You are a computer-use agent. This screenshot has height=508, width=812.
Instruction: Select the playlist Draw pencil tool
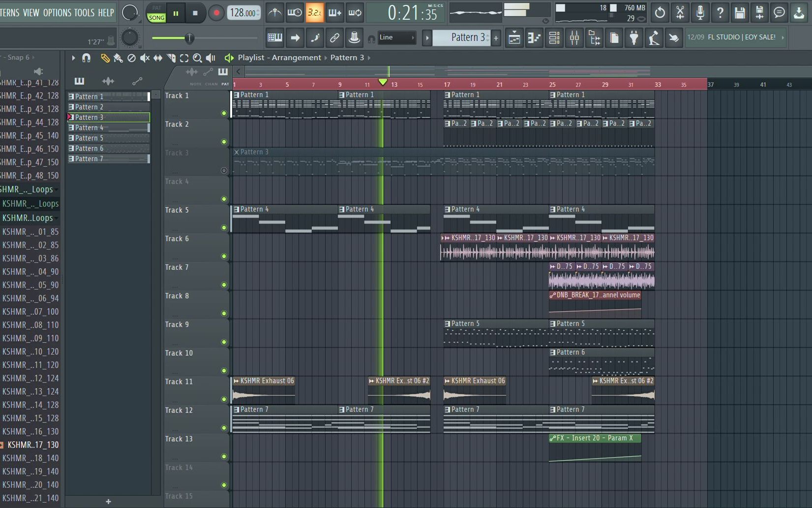click(105, 58)
